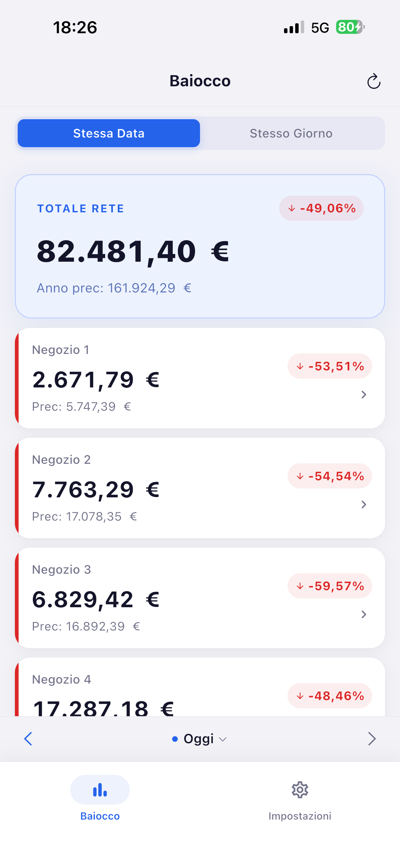Switch to Stesso Giorno comparison

tap(291, 133)
